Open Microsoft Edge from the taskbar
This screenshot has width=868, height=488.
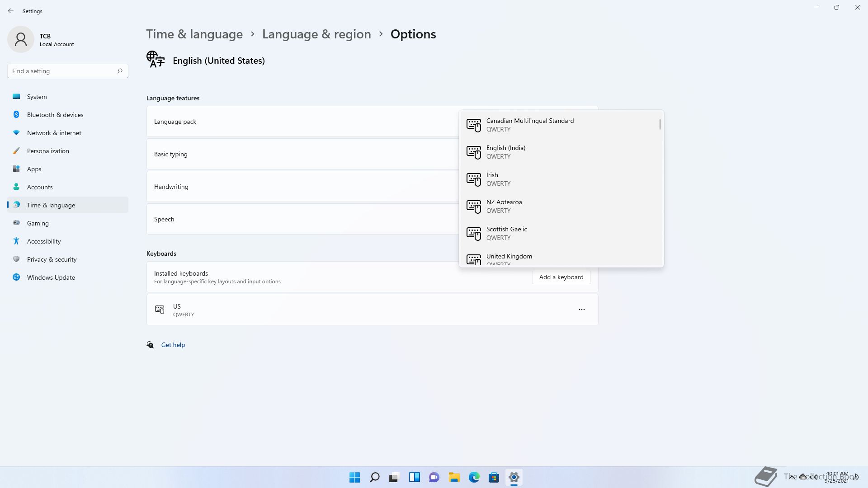pos(474,477)
